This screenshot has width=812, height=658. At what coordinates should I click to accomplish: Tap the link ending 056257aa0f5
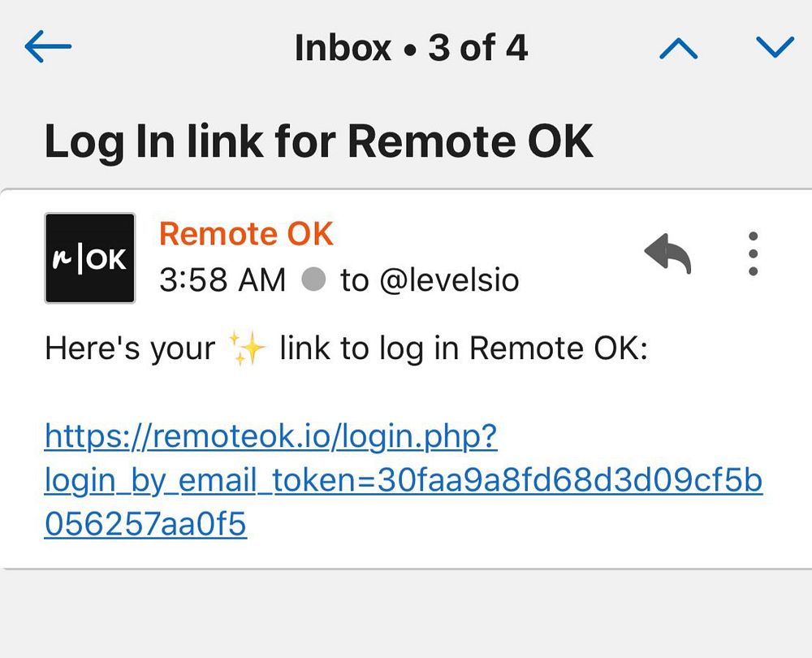coord(145,524)
